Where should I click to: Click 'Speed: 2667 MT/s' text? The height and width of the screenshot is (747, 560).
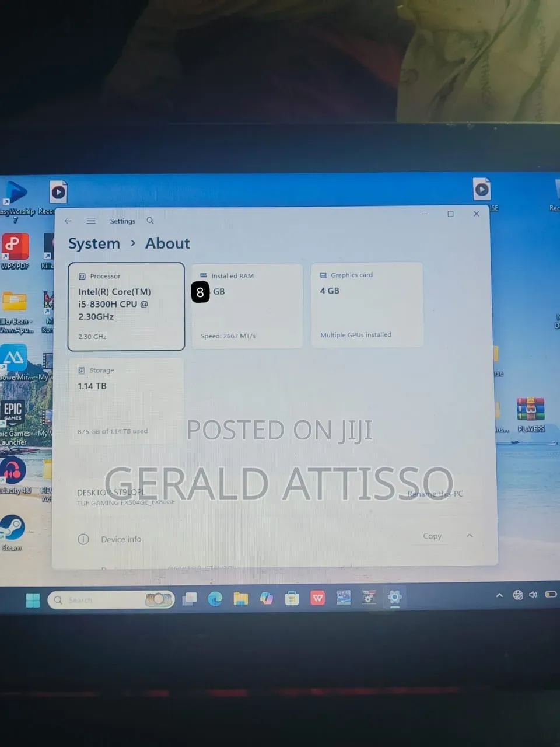pyautogui.click(x=228, y=336)
